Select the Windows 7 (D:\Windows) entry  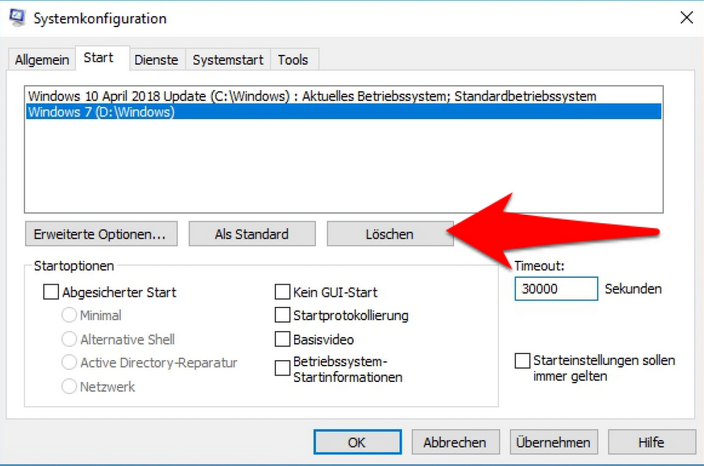[343, 112]
